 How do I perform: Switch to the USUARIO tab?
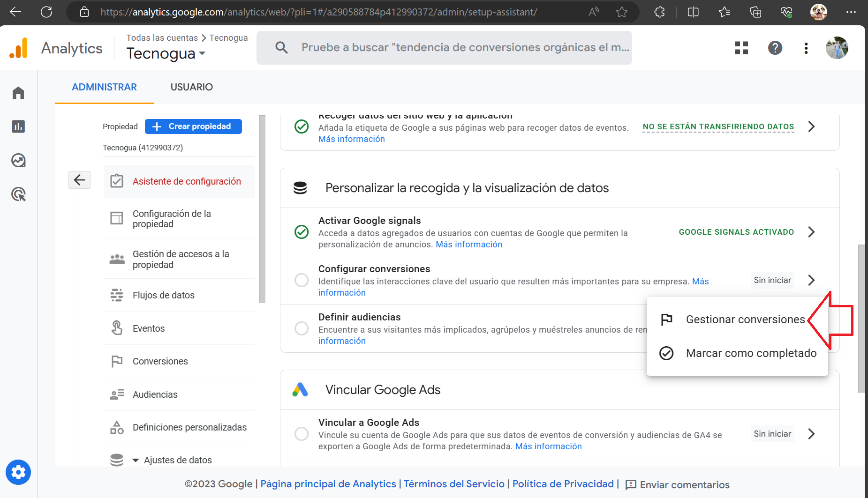tap(191, 87)
